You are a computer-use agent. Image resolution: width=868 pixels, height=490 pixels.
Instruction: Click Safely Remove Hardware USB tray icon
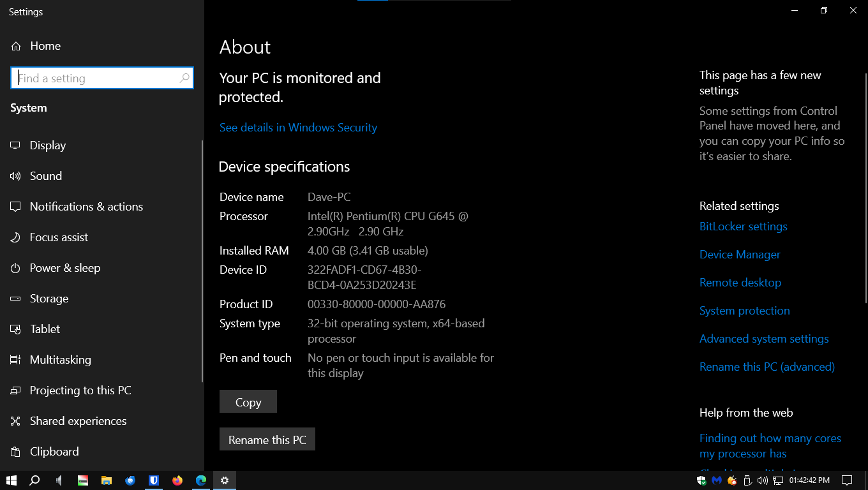pyautogui.click(x=747, y=480)
